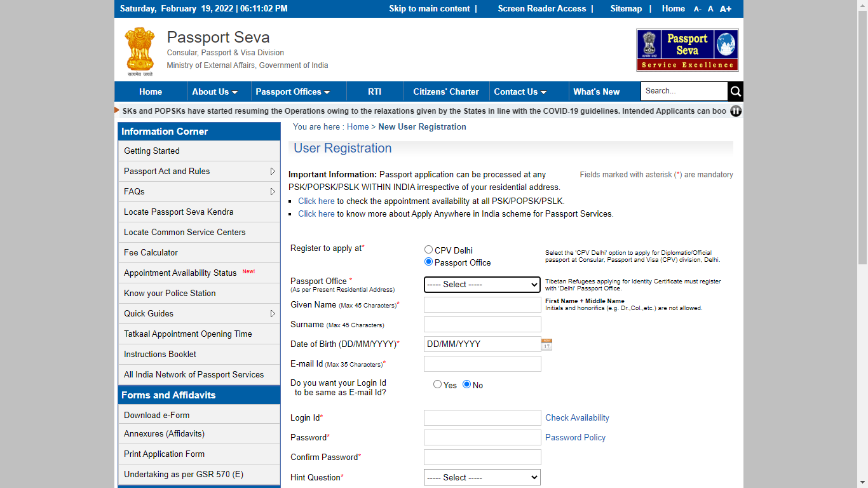Open Locate Common Service Centers
This screenshot has height=488, width=868.
coord(199,233)
